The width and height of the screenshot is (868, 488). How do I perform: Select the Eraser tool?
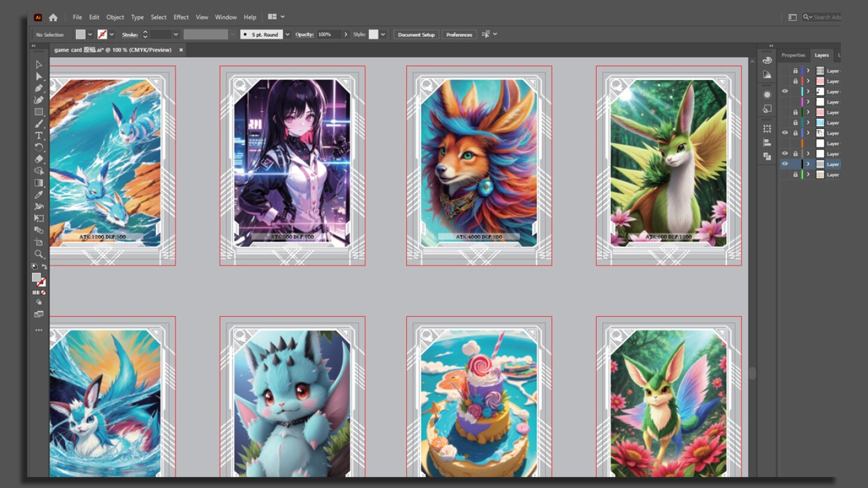(x=39, y=159)
